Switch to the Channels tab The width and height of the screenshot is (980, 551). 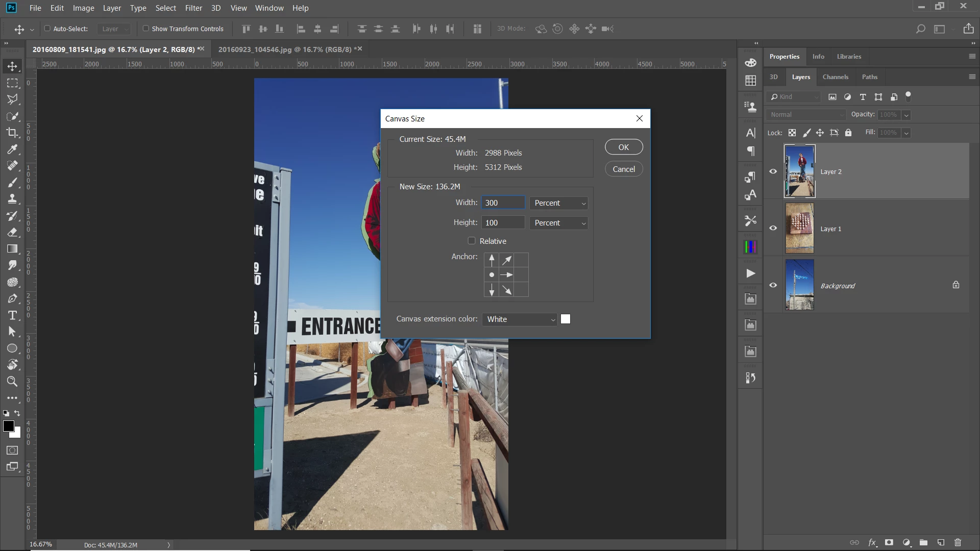pyautogui.click(x=835, y=77)
